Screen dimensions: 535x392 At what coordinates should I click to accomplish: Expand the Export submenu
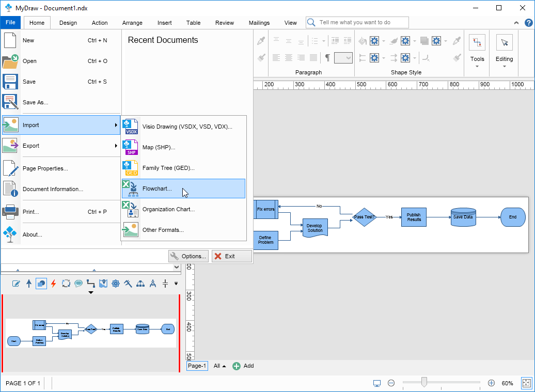(61, 146)
